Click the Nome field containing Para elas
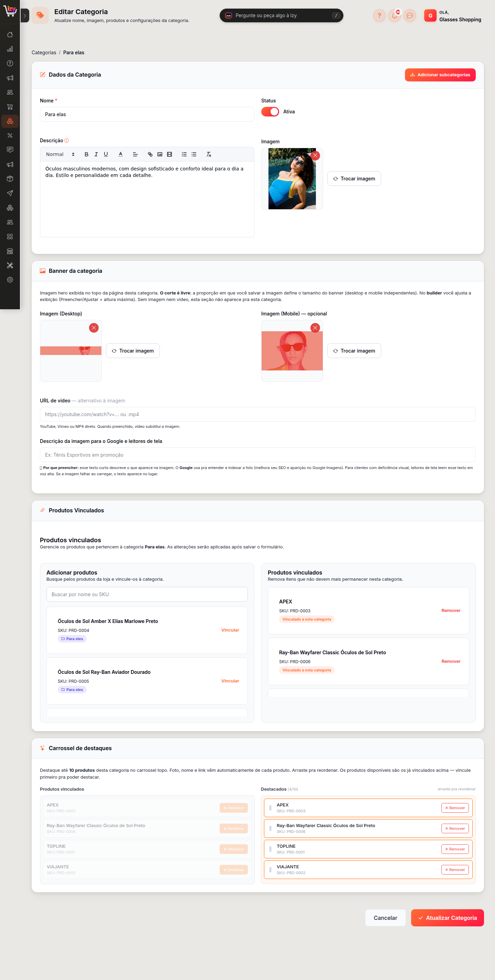 (x=147, y=114)
